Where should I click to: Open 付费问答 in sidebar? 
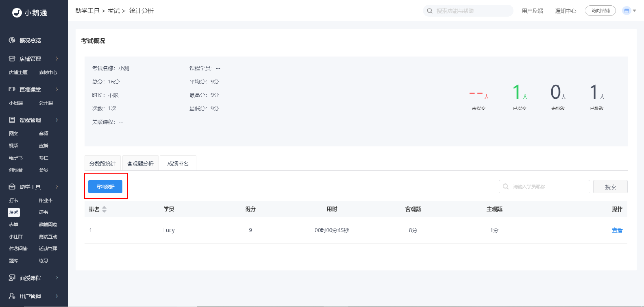[18, 248]
